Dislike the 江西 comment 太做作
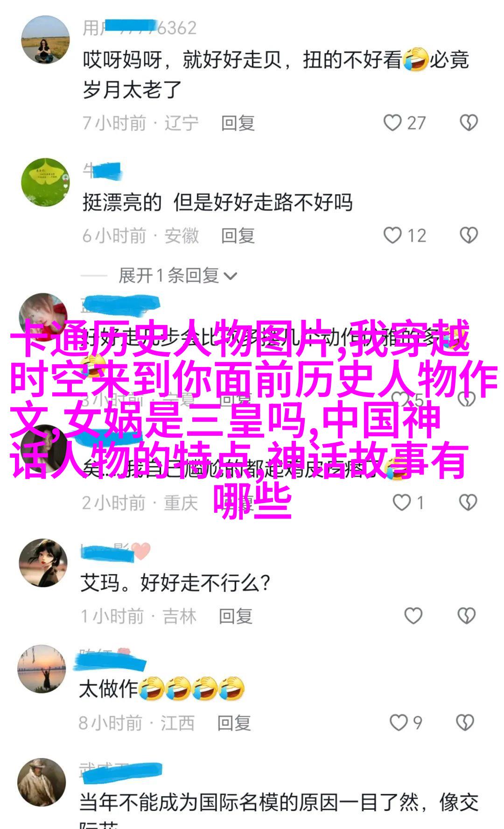 click(465, 723)
